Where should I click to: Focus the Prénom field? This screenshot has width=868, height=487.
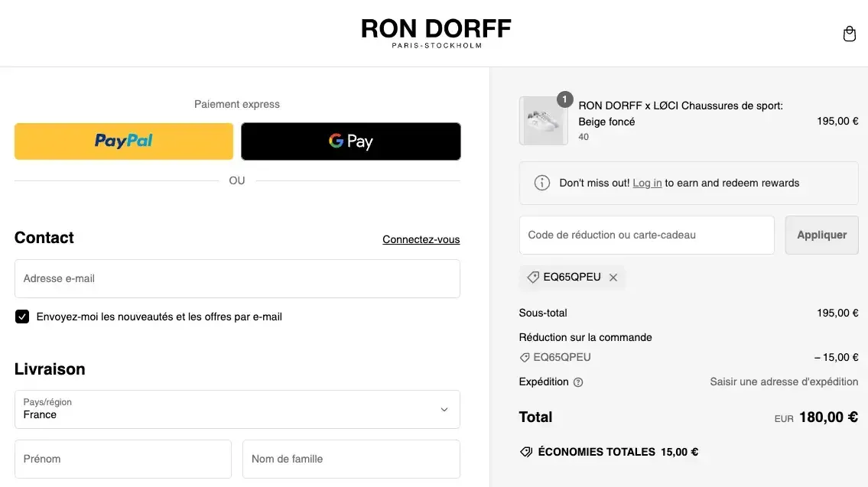pos(123,459)
